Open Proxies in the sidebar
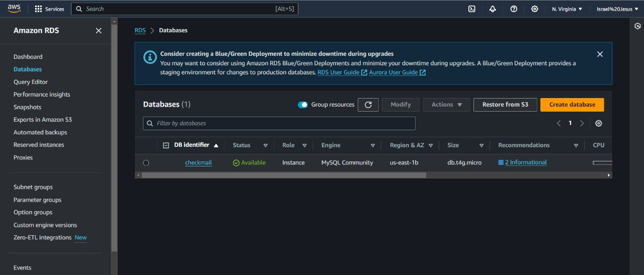The height and width of the screenshot is (275, 644). tap(23, 157)
